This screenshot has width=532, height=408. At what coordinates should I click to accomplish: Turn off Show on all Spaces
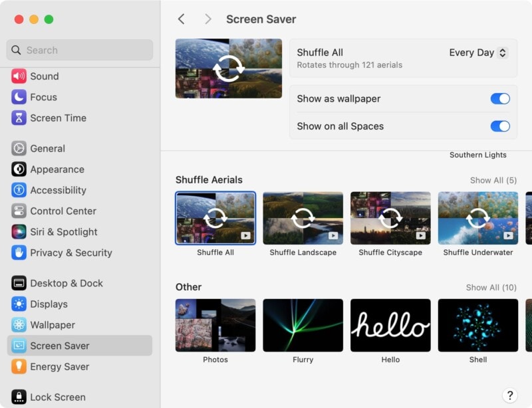point(500,126)
